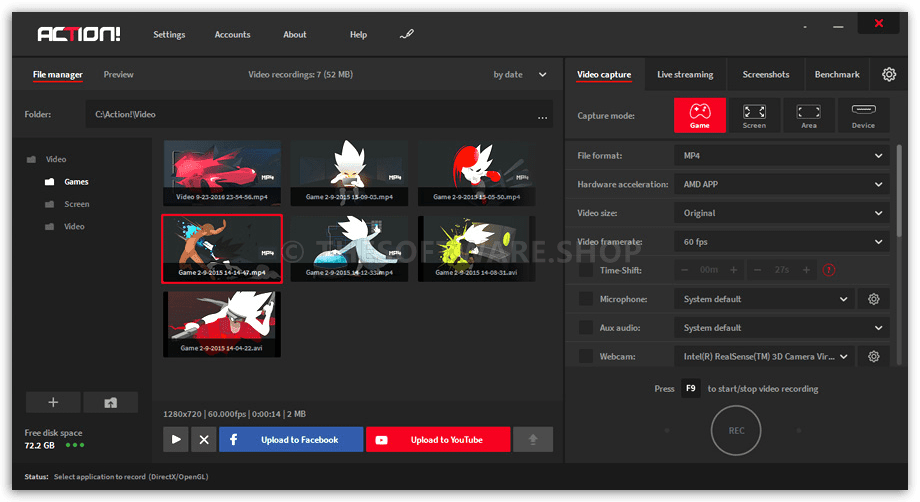Decrease Time-Shift seconds with minus button
The height and width of the screenshot is (502, 920).
pos(757,270)
